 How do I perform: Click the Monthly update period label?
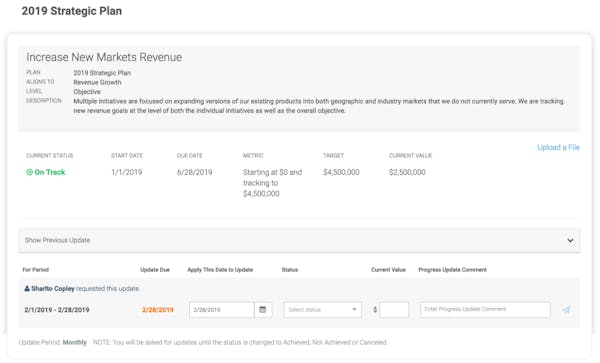(x=75, y=342)
